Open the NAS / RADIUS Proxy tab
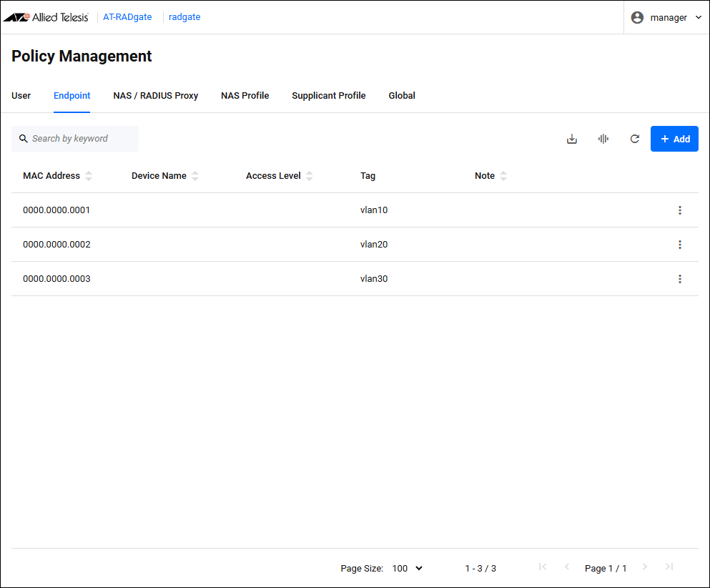 155,96
